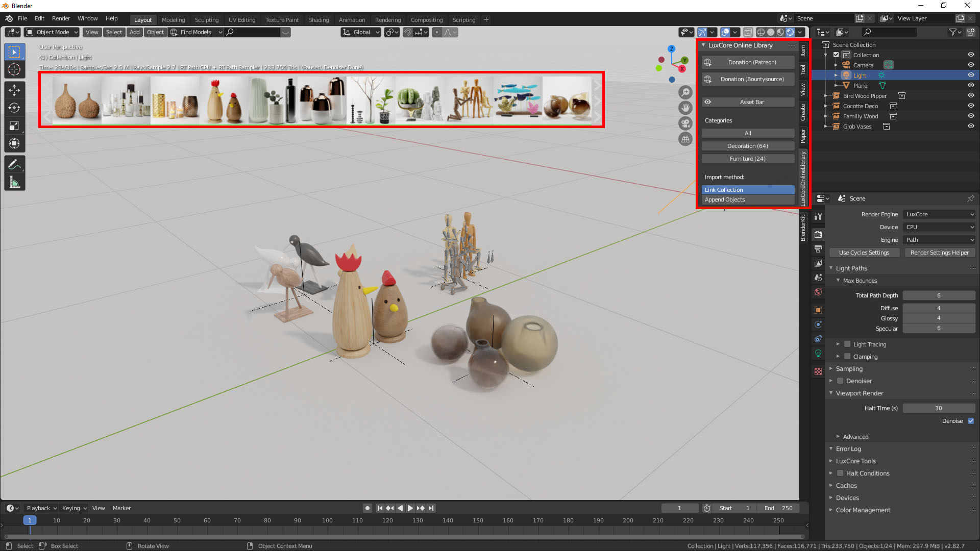The width and height of the screenshot is (980, 551).
Task: Play the animation forward
Action: (x=410, y=508)
